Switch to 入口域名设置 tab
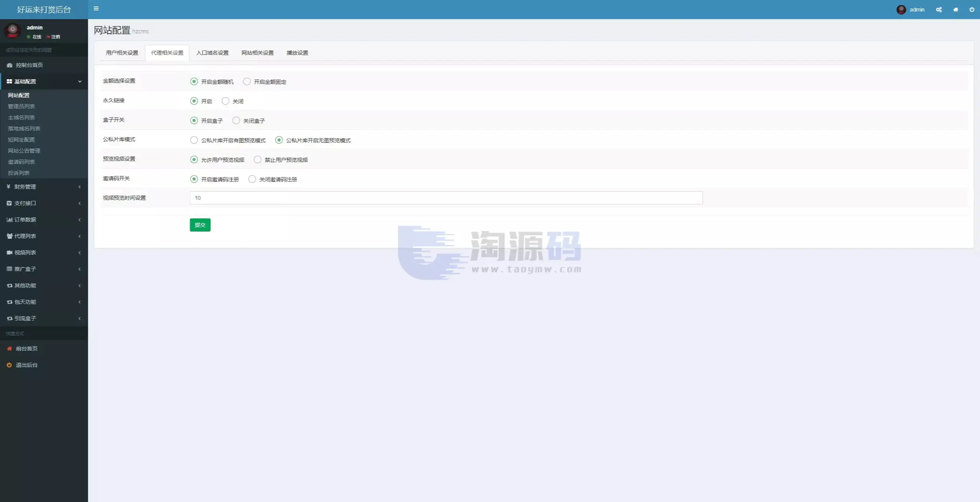The image size is (980, 502). click(212, 53)
